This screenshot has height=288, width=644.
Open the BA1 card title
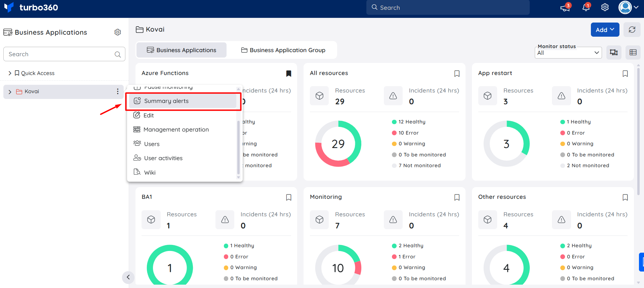pos(147,197)
